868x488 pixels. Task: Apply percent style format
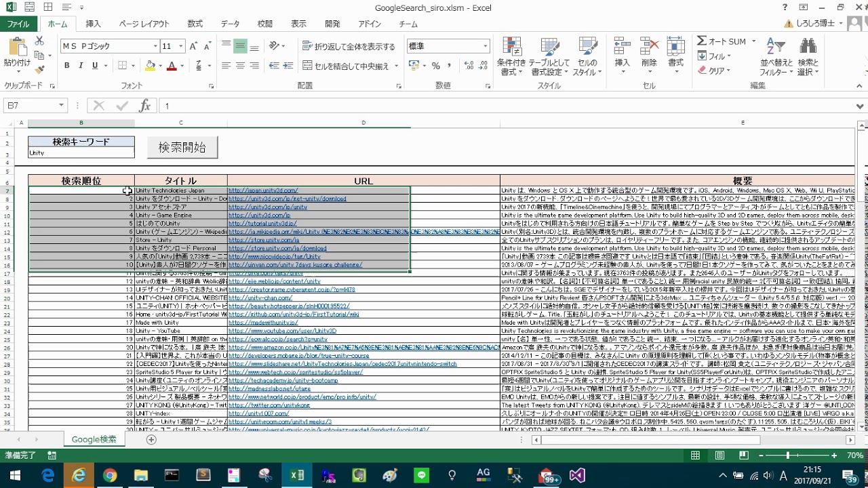(435, 66)
